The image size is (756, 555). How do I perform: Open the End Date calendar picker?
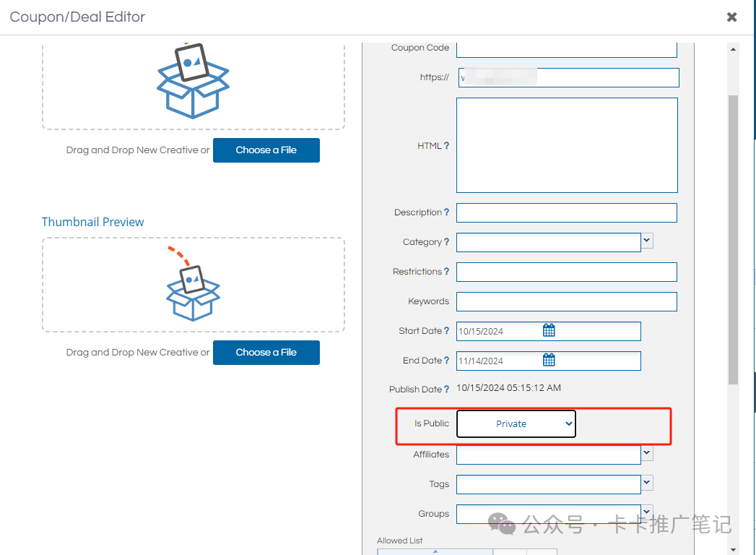point(549,361)
